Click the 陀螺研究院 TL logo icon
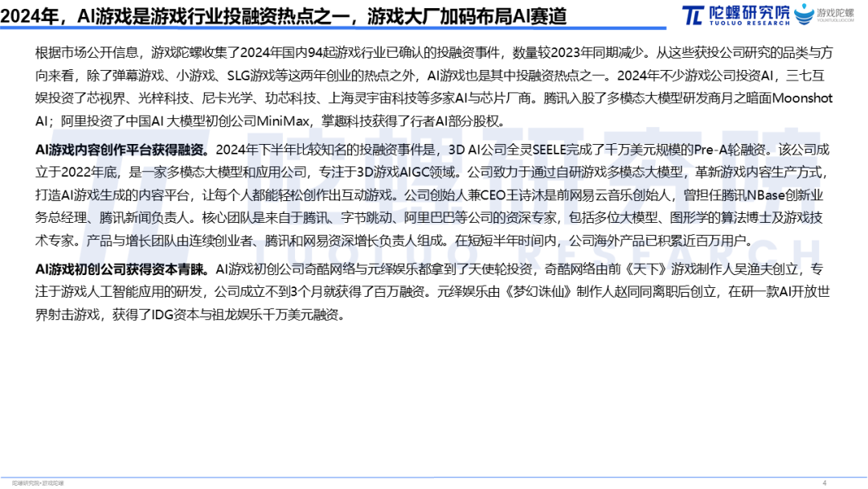This screenshot has width=868, height=489. (x=692, y=15)
